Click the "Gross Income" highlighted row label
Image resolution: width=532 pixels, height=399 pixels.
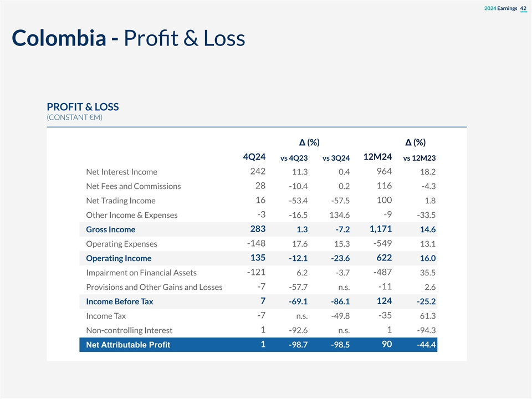tap(110, 229)
